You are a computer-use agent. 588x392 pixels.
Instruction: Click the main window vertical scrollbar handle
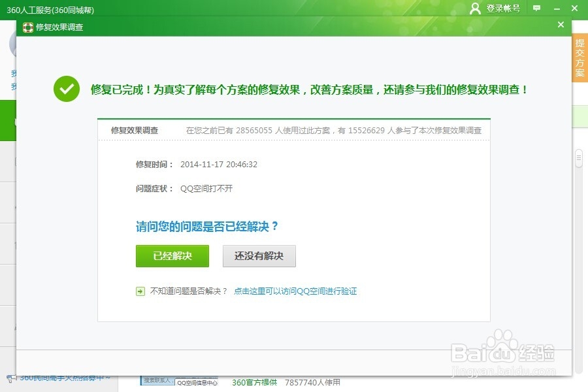(579, 158)
